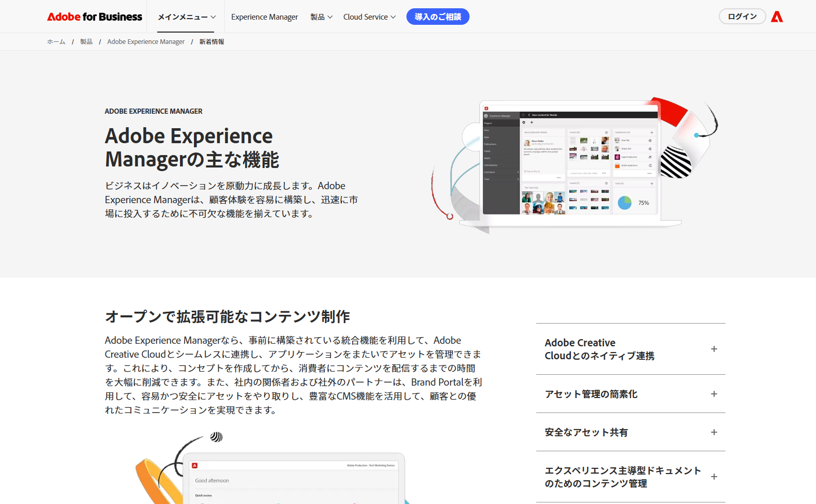The width and height of the screenshot is (816, 504).
Task: Click plus icon beside アセット管理の簡素化
Action: [714, 394]
